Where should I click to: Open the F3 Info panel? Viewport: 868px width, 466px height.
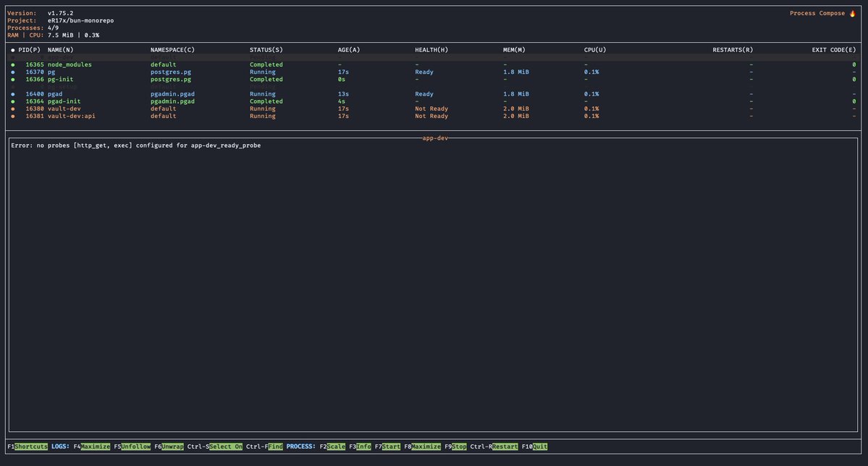coord(361,446)
